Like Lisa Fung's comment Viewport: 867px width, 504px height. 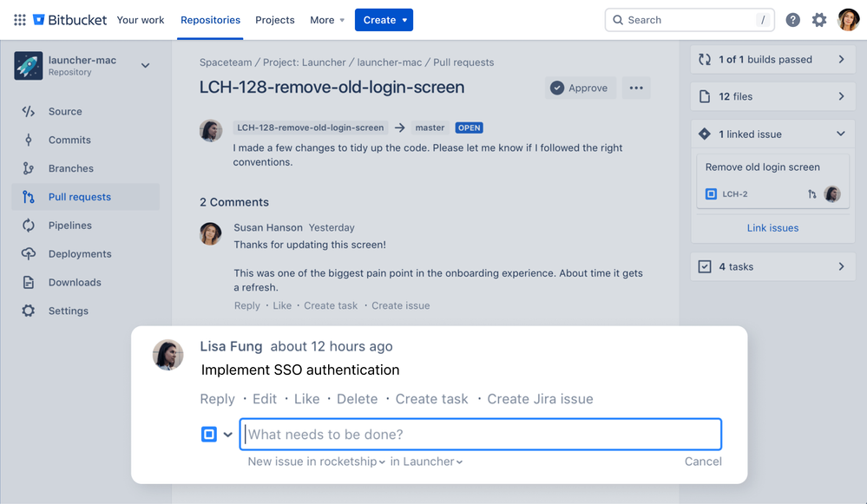[x=307, y=399]
